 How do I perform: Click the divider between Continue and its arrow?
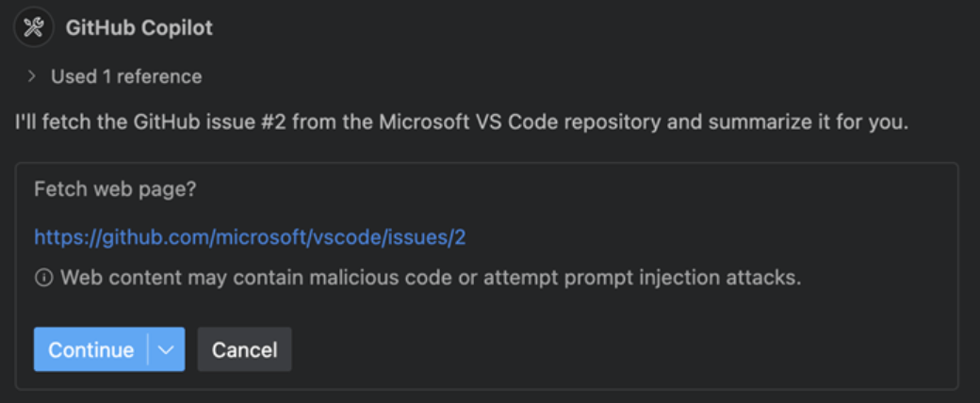coord(148,349)
